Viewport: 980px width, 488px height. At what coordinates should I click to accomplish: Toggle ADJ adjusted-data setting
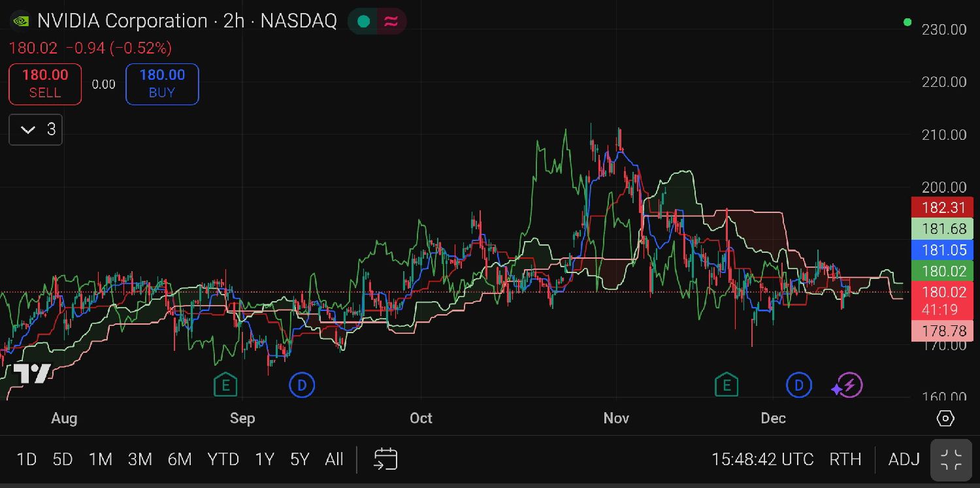point(904,459)
